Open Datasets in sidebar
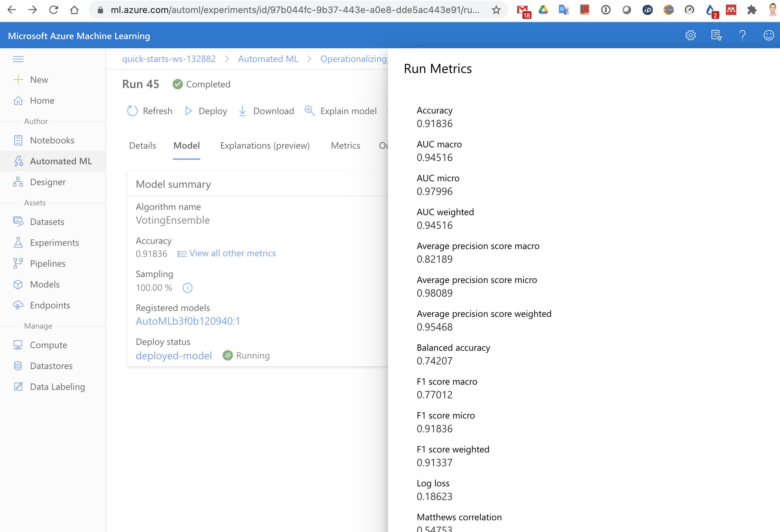 [x=47, y=222]
